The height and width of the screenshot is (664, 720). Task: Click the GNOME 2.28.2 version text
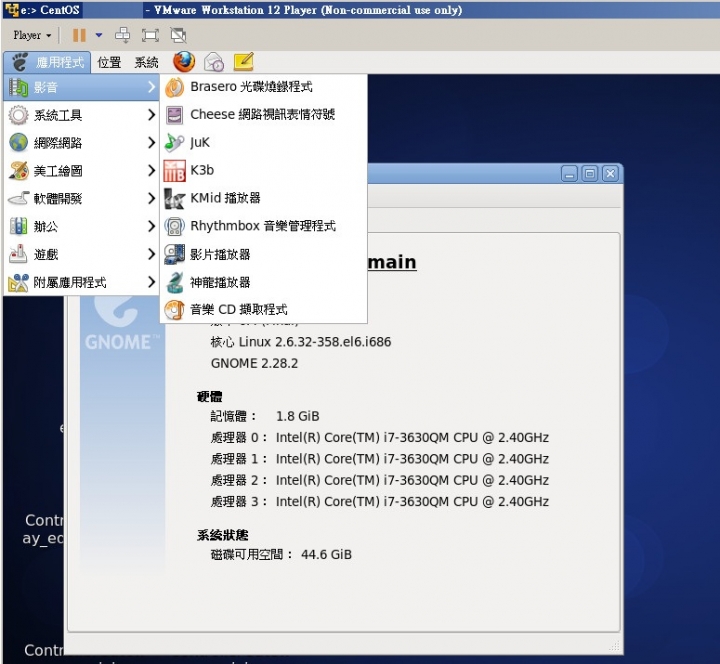tap(254, 363)
